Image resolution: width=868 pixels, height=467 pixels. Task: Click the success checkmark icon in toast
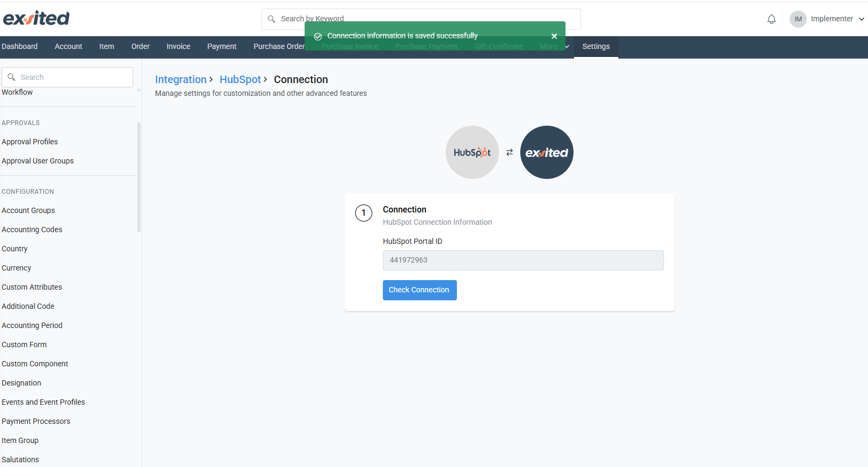[x=318, y=36]
